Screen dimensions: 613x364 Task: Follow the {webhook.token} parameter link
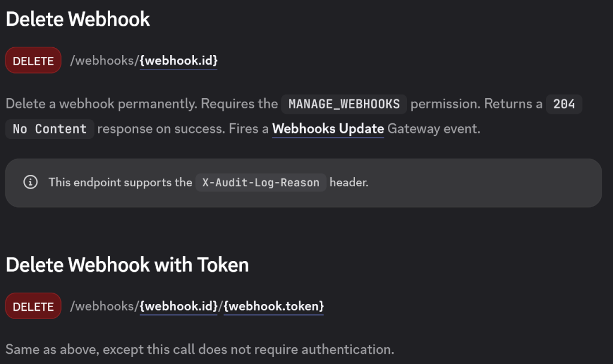[274, 307]
